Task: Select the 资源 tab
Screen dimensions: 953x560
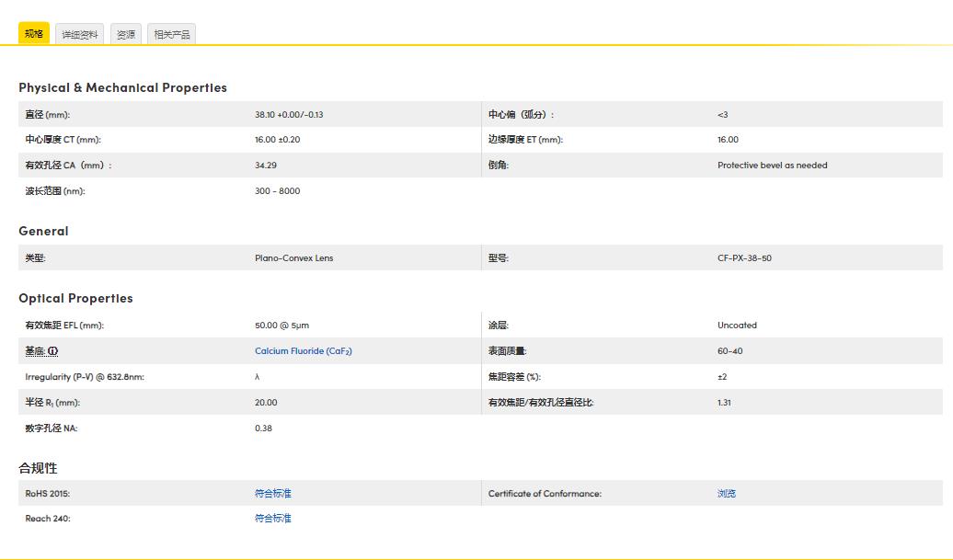Action: [126, 35]
